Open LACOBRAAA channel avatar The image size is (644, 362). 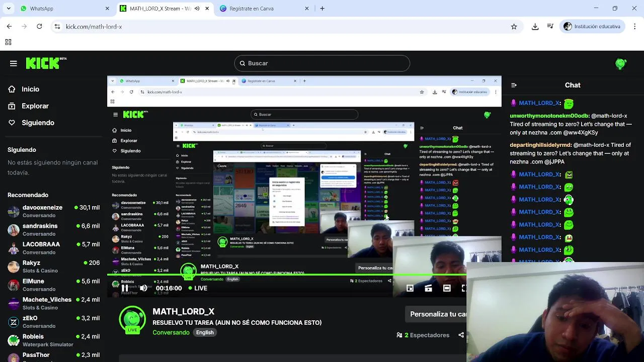[14, 248]
